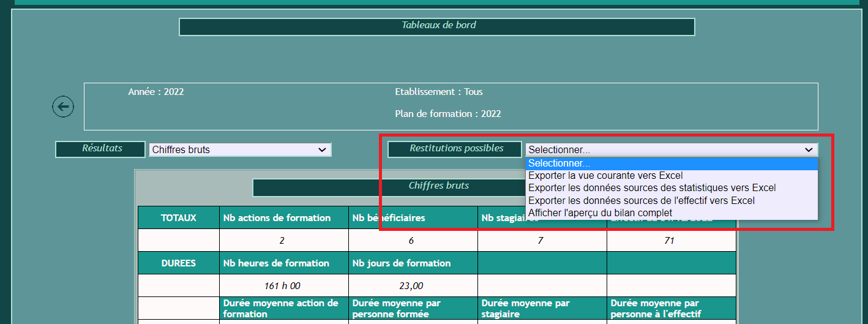Click the 'Restitutions possibles' label
The image size is (868, 324).
click(456, 149)
